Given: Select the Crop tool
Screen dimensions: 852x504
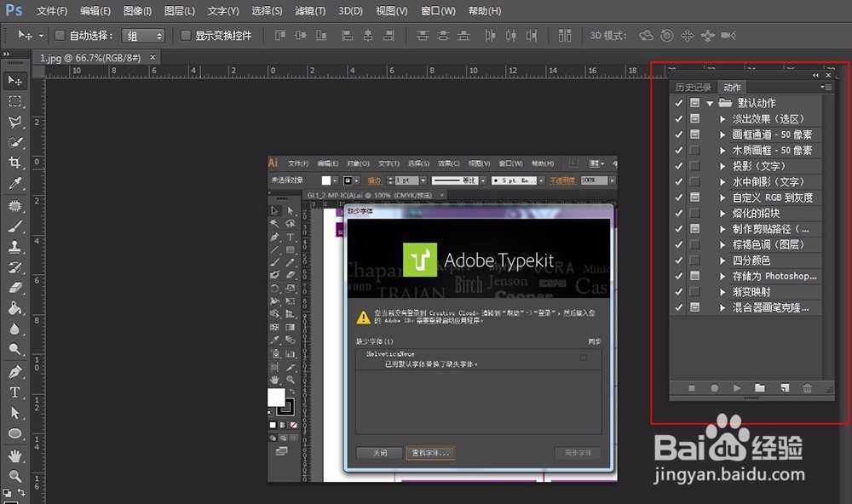Looking at the screenshot, I should (14, 163).
